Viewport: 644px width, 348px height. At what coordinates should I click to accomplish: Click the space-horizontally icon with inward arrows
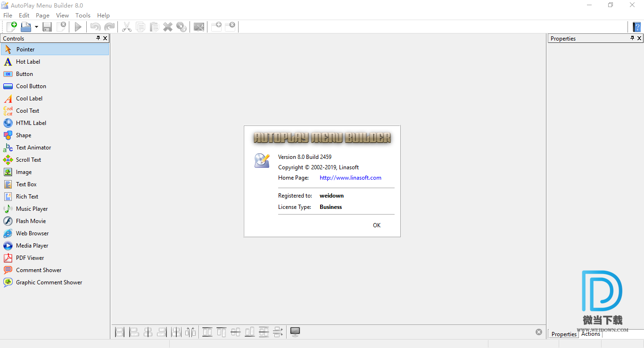point(190,332)
